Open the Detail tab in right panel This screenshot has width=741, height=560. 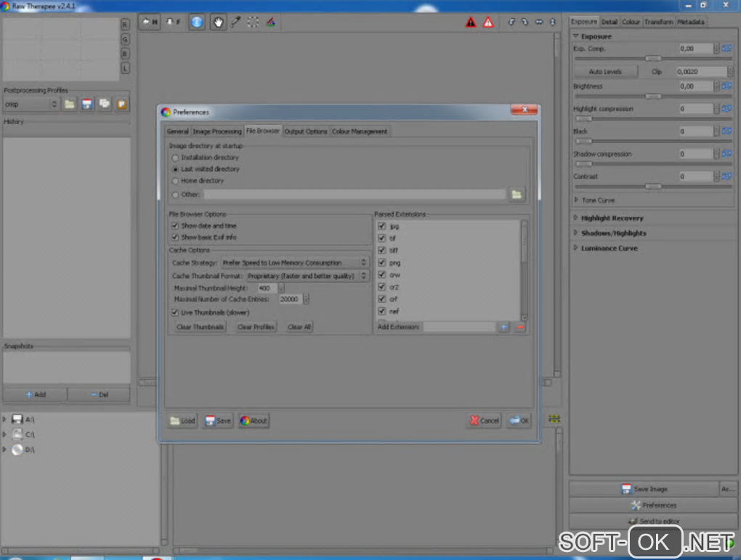[610, 22]
